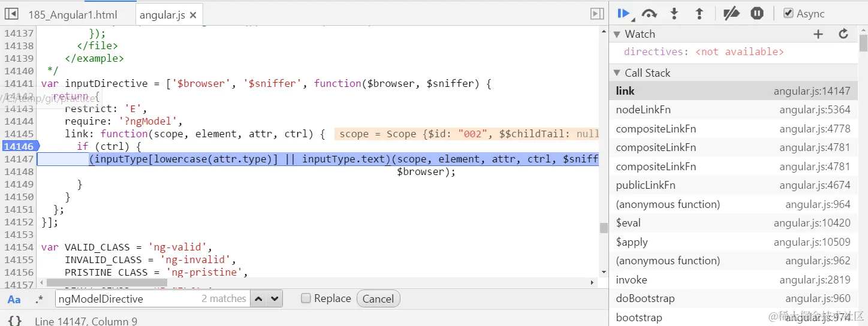Step over next function call
The image size is (868, 326).
(649, 14)
